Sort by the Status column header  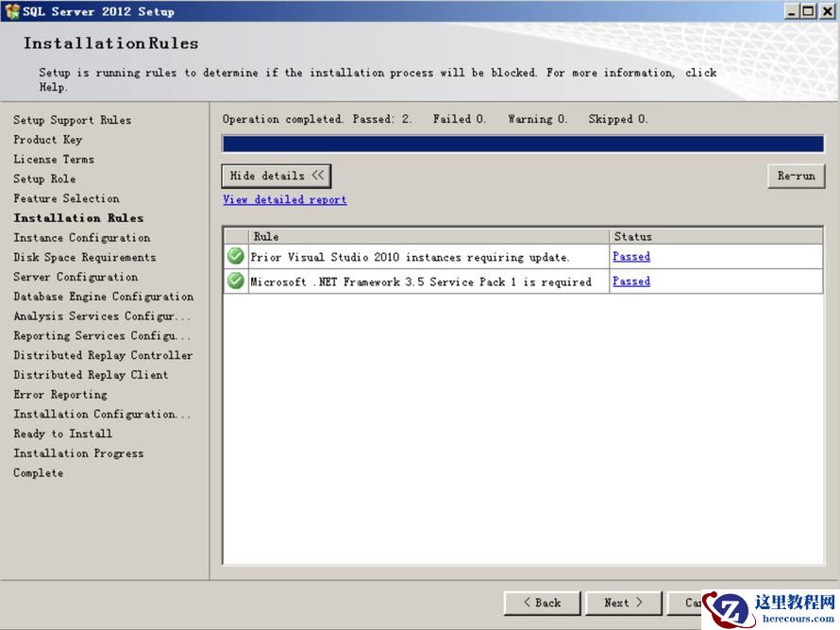tap(715, 236)
